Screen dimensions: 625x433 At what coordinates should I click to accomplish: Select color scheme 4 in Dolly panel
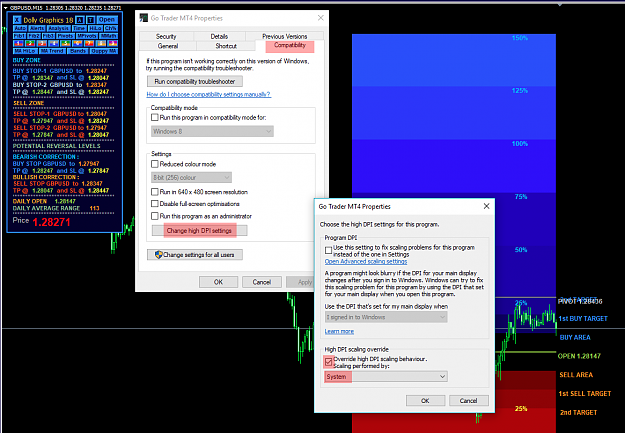click(x=53, y=43)
